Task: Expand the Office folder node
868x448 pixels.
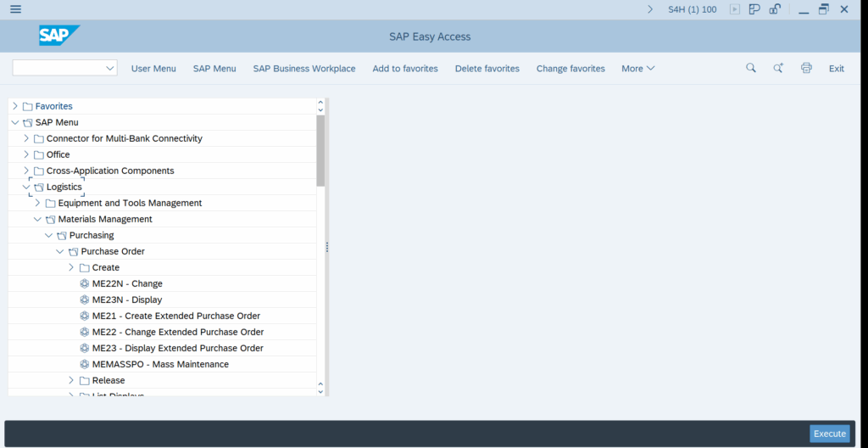Action: pyautogui.click(x=26, y=154)
